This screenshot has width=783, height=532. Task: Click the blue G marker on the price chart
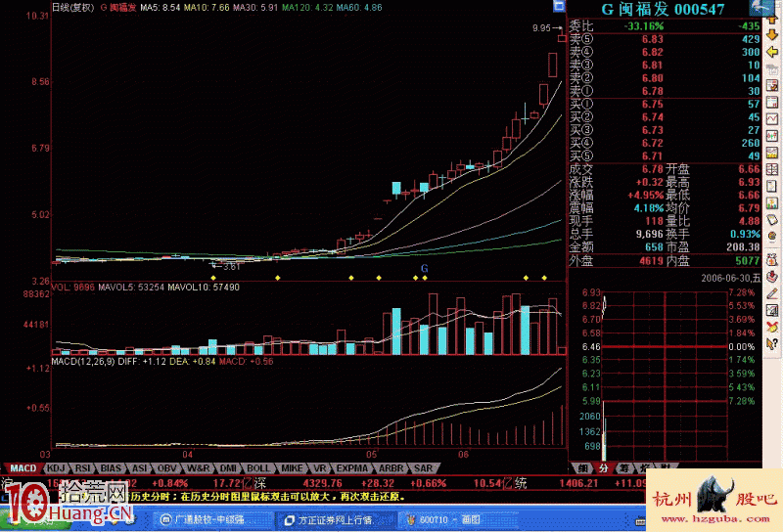coord(425,268)
